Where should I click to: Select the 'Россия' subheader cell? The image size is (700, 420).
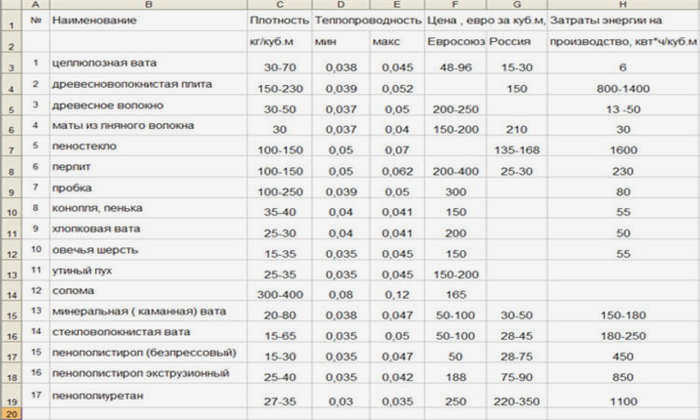(x=517, y=42)
